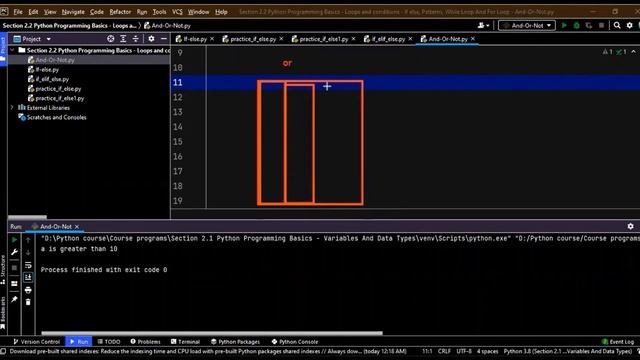Run with coverage icon in toolbar
This screenshot has width=640, height=360.
[x=589, y=25]
